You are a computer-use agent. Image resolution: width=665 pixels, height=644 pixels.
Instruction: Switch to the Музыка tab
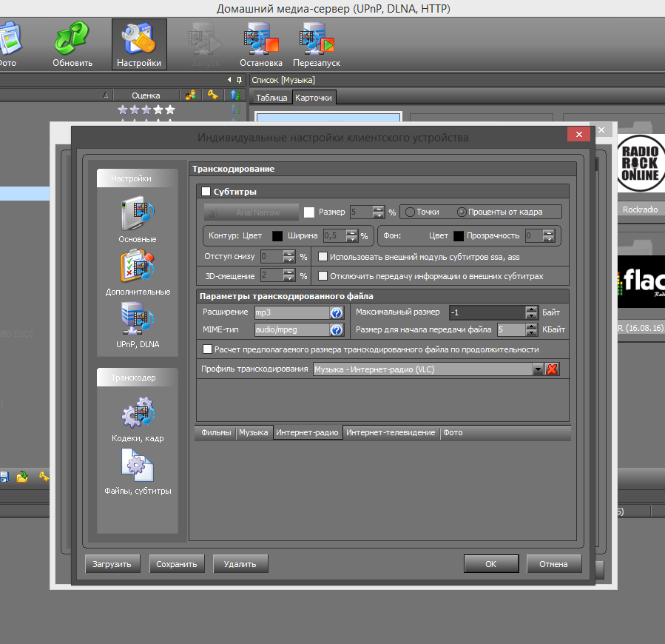click(x=253, y=432)
